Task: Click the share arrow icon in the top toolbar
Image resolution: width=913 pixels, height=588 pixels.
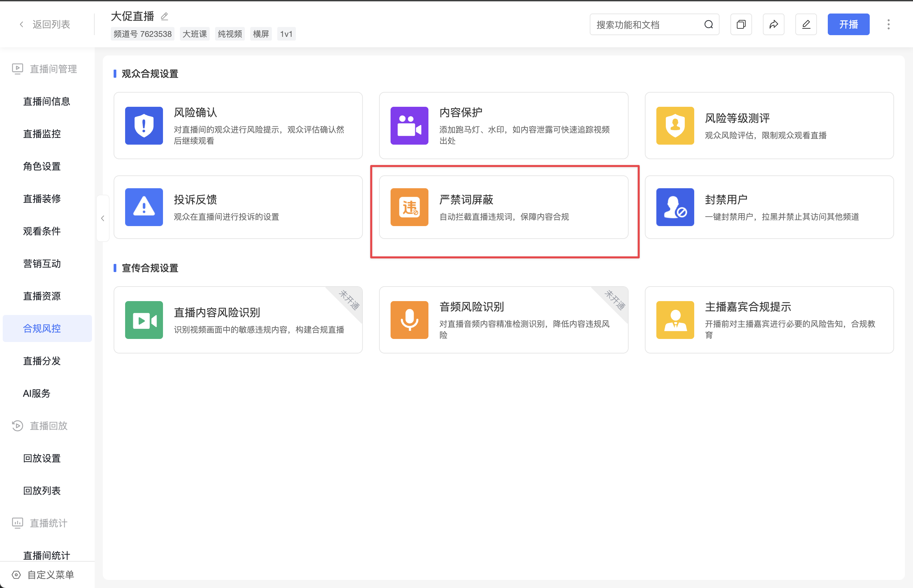Action: 774,24
